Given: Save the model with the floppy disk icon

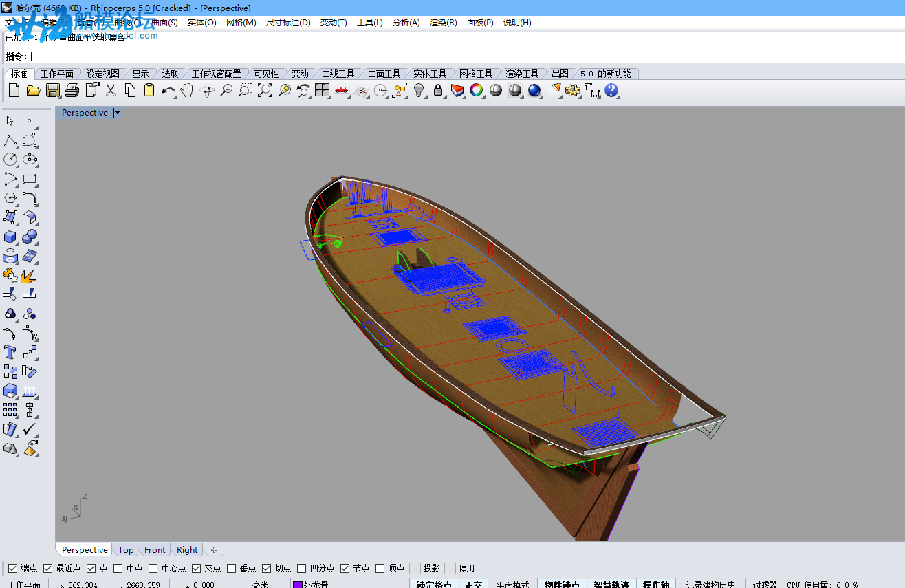Looking at the screenshot, I should 52,90.
